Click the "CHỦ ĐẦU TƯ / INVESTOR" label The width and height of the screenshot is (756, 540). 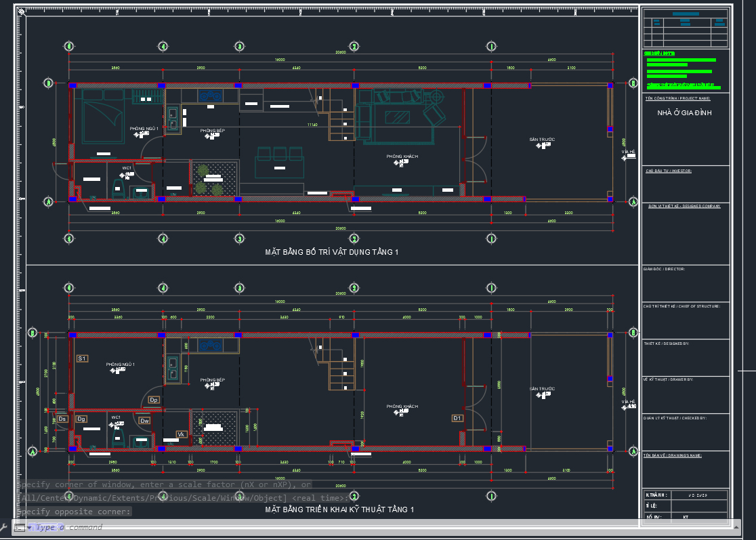tap(668, 171)
